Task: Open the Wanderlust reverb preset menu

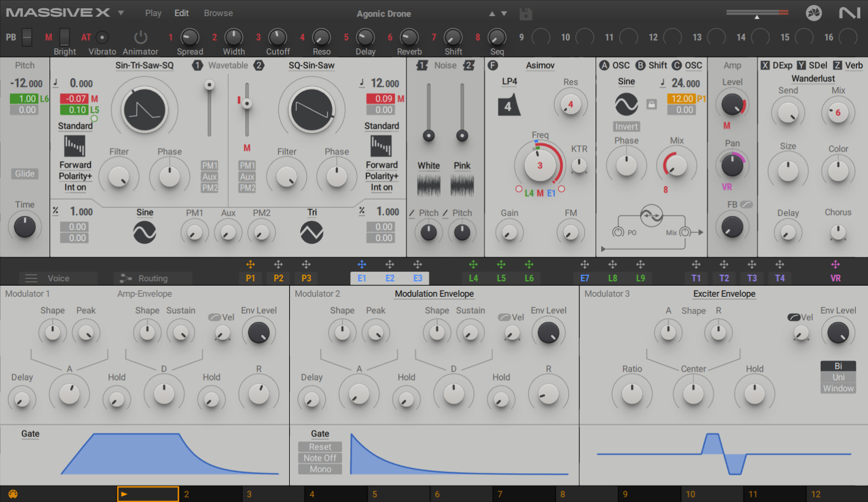Action: pyautogui.click(x=812, y=78)
